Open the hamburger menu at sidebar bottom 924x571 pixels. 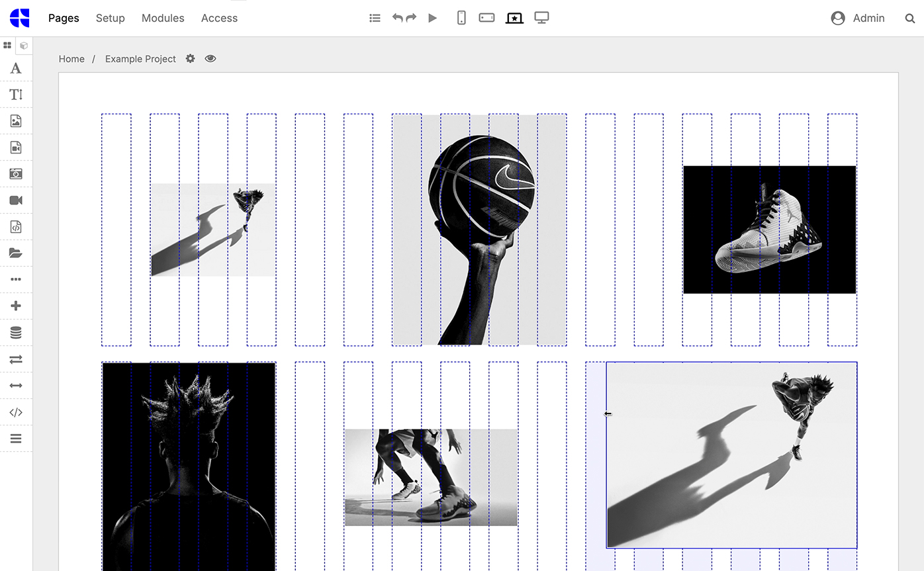(16, 438)
